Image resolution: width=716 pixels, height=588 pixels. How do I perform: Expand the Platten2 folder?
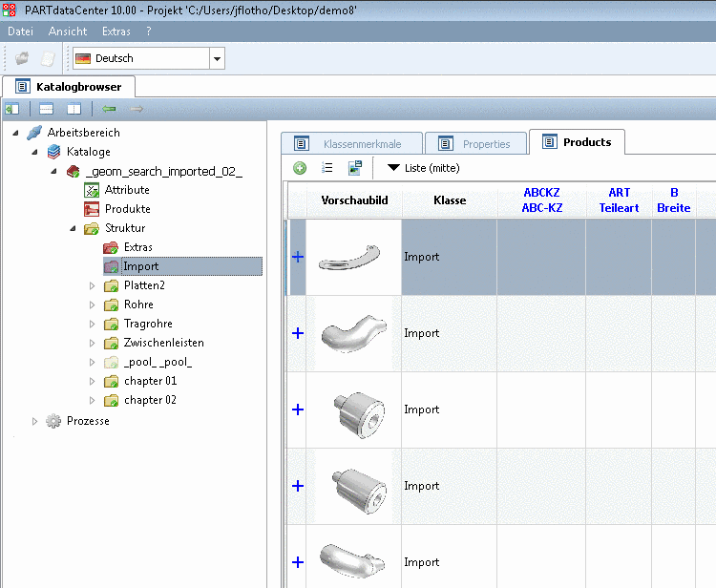coord(92,285)
